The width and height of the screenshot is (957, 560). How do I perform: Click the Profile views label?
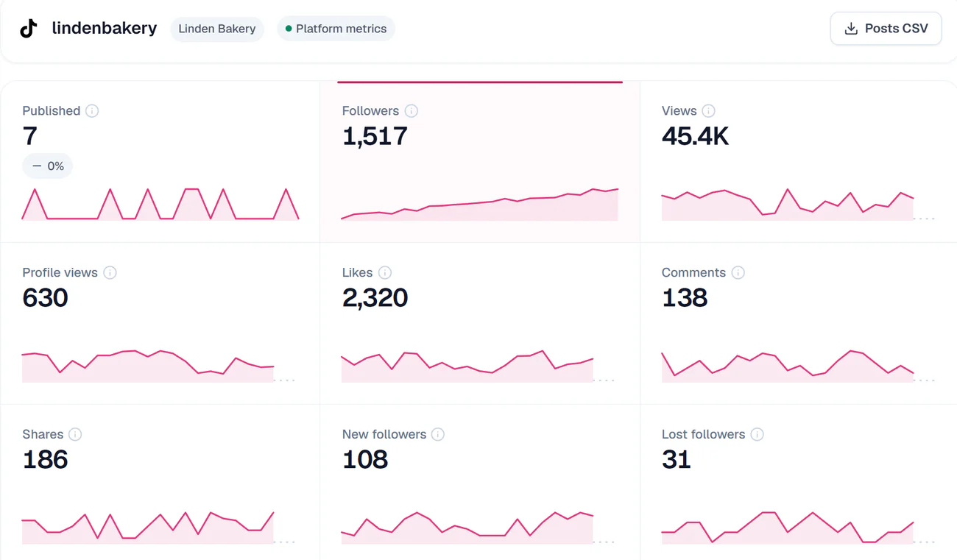[x=60, y=273]
